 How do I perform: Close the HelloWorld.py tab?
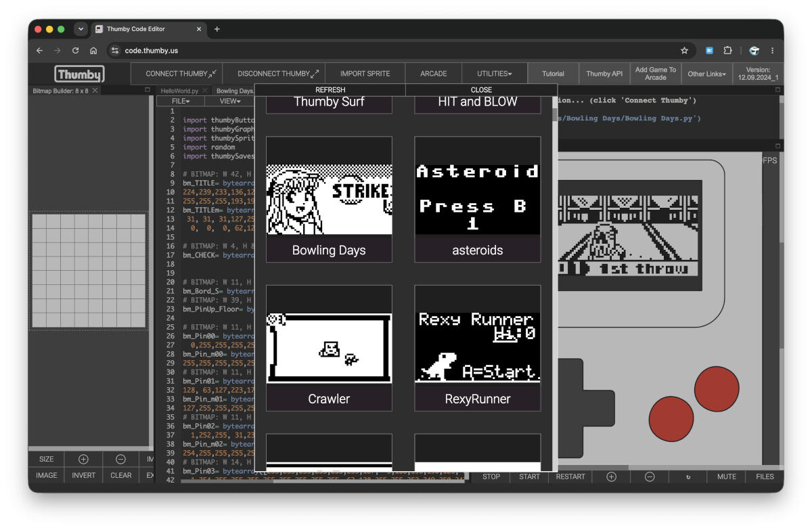pyautogui.click(x=205, y=91)
